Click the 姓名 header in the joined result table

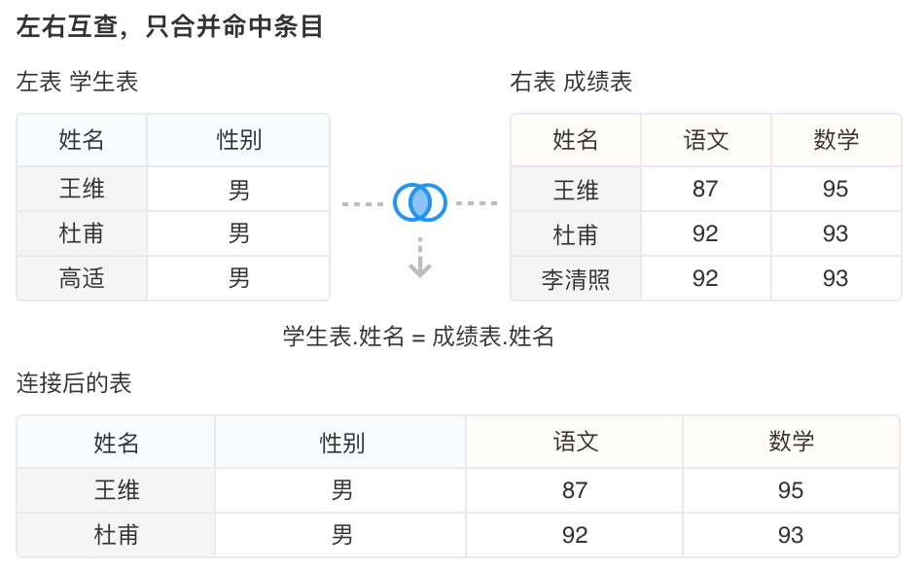(x=117, y=443)
